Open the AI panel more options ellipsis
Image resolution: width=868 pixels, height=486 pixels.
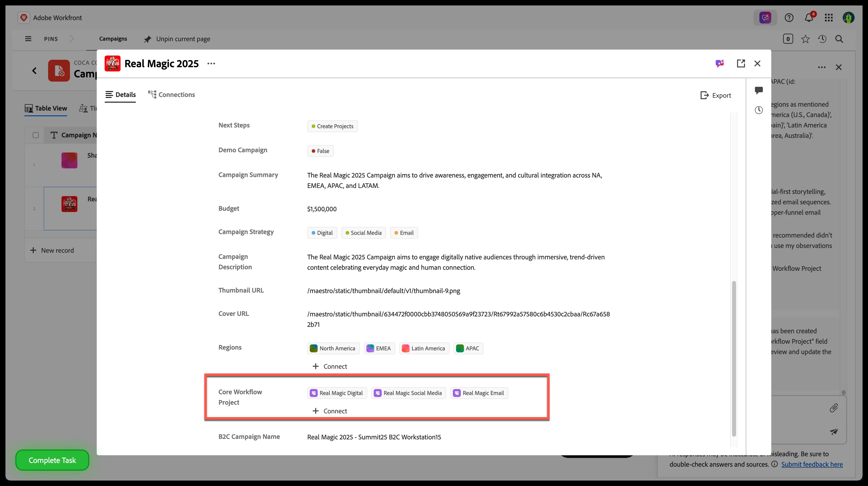pos(822,67)
